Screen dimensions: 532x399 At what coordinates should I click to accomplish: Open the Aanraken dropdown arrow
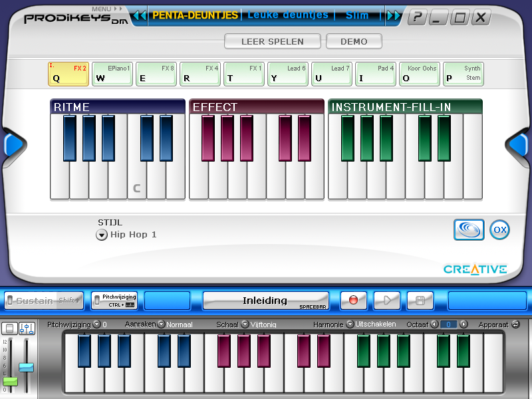(161, 325)
